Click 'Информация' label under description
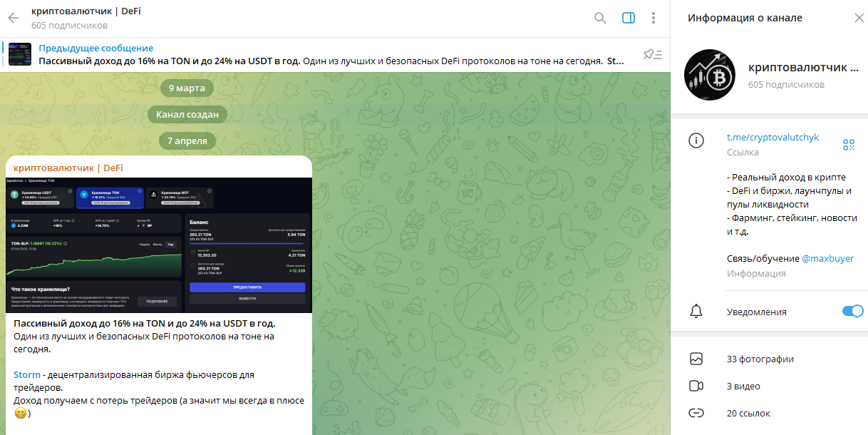 (756, 273)
